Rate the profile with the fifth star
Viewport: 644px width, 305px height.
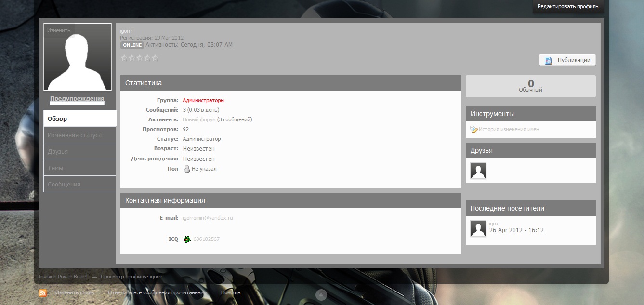pos(155,58)
